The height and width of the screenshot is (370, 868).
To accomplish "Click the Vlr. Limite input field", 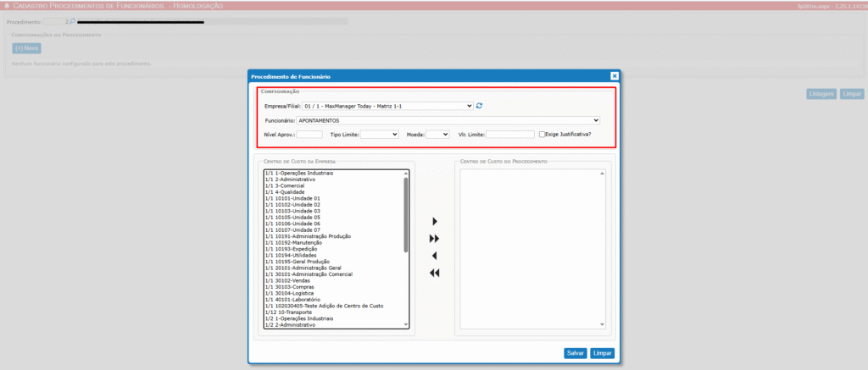I will tap(509, 134).
